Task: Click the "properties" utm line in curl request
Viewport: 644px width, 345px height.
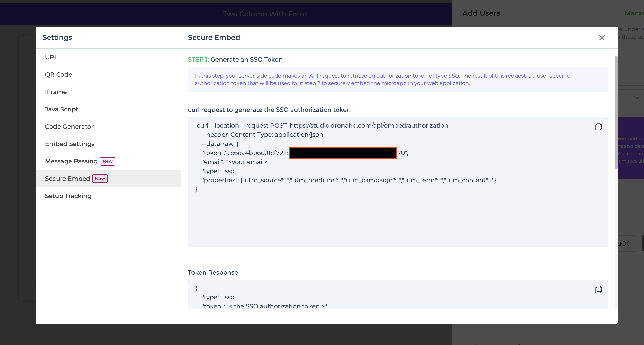Action: pos(349,180)
